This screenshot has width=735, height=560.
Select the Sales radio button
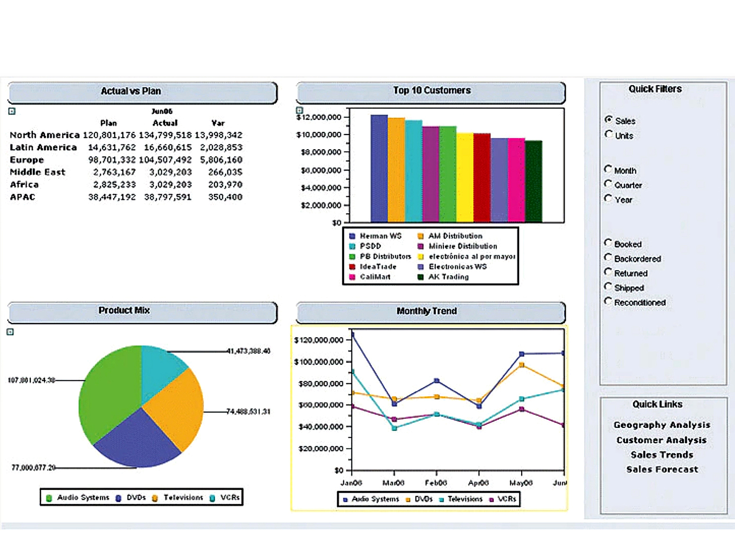click(x=608, y=120)
